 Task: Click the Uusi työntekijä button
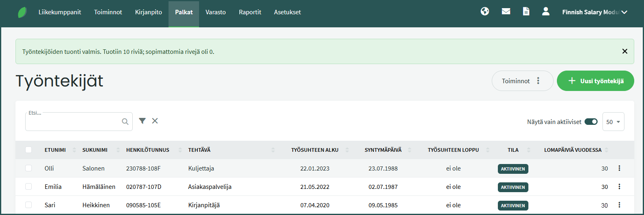595,81
